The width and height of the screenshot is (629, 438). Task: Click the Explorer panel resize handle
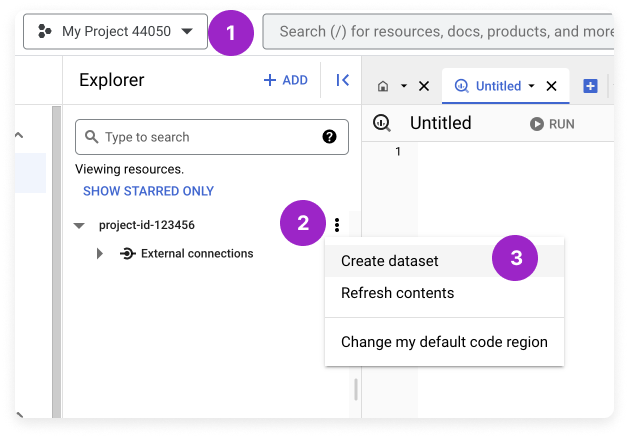click(x=356, y=389)
